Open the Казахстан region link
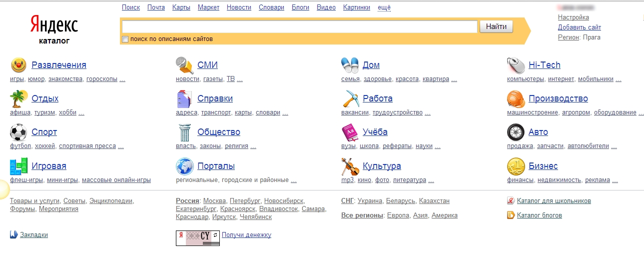644x256 pixels. coord(434,201)
